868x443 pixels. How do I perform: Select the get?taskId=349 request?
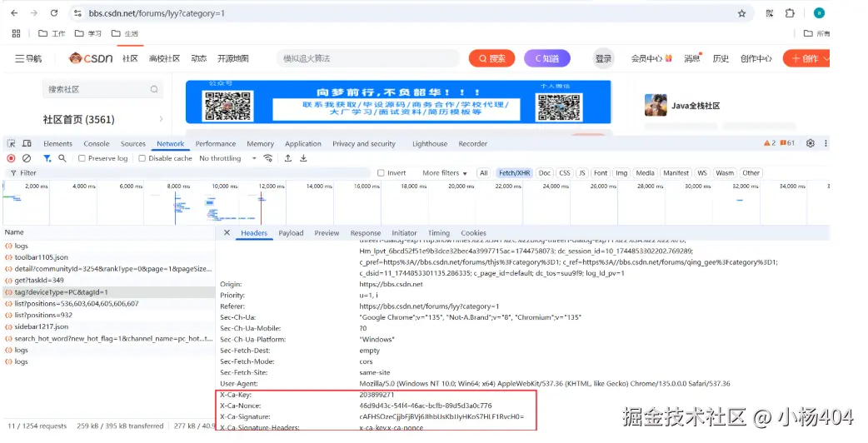pyautogui.click(x=39, y=281)
